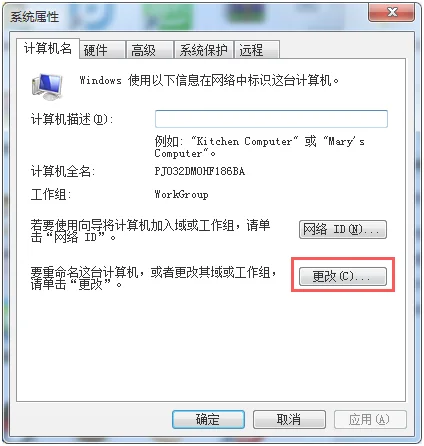
Task: Click the Kitchen Computer example text
Action: (x=244, y=141)
